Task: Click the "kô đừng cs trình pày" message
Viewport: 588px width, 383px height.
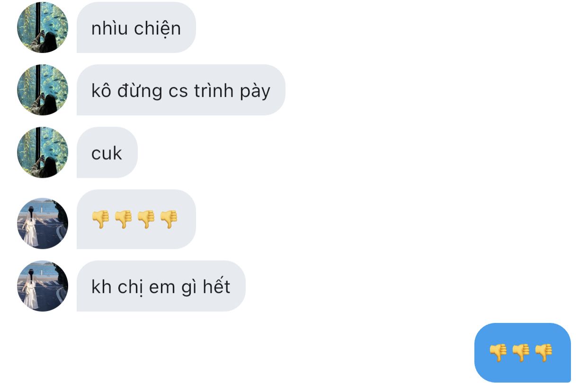Action: (181, 90)
